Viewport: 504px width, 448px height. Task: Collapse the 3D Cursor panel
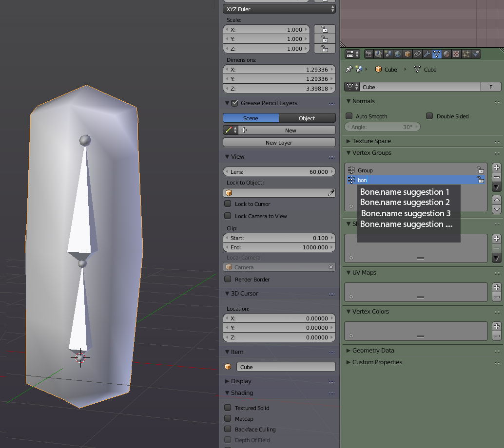[x=227, y=294]
